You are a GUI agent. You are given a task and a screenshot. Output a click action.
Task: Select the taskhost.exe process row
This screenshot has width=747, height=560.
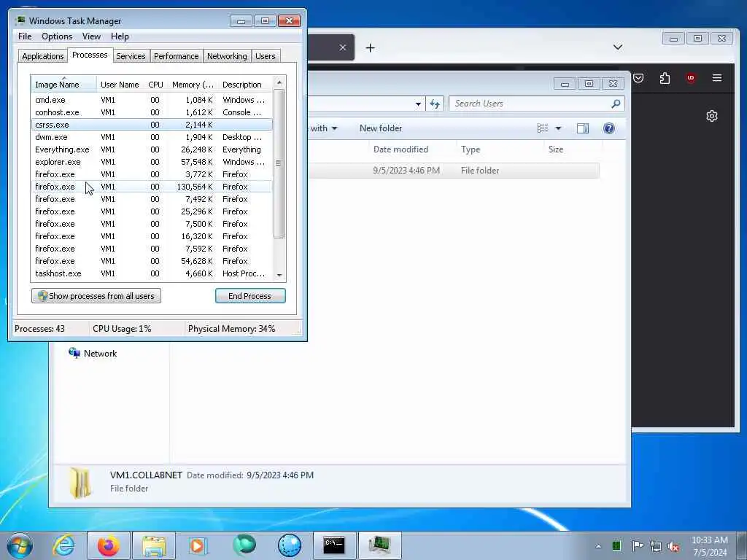coord(152,273)
